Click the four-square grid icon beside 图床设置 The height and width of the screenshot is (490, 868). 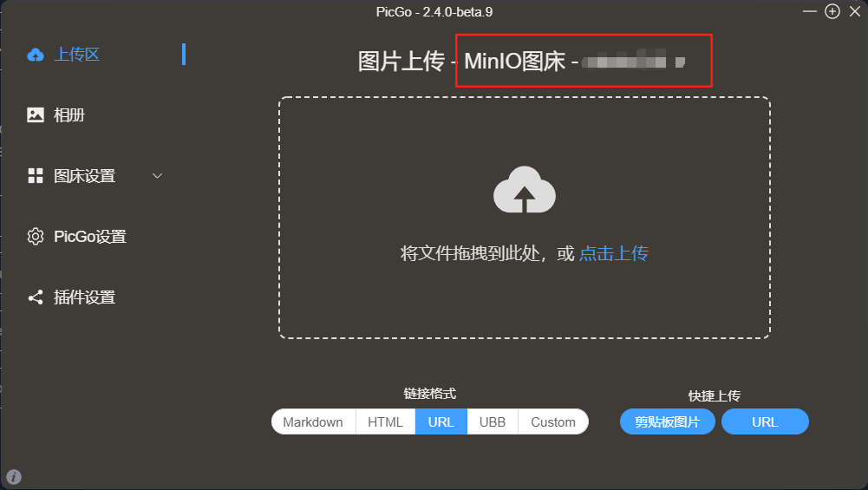(36, 176)
